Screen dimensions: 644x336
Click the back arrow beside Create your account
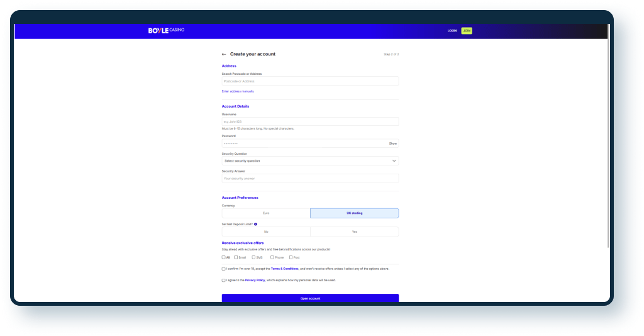[224, 54]
